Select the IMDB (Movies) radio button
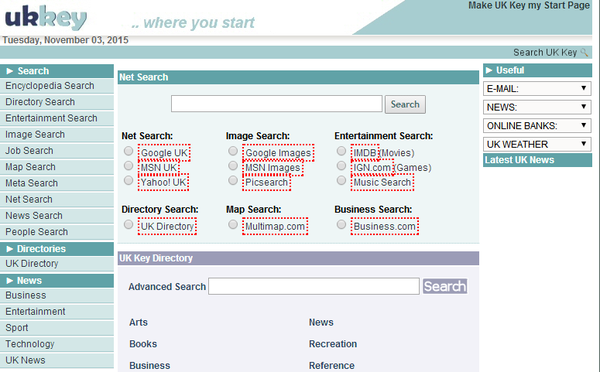This screenshot has height=372, width=600. pos(341,151)
